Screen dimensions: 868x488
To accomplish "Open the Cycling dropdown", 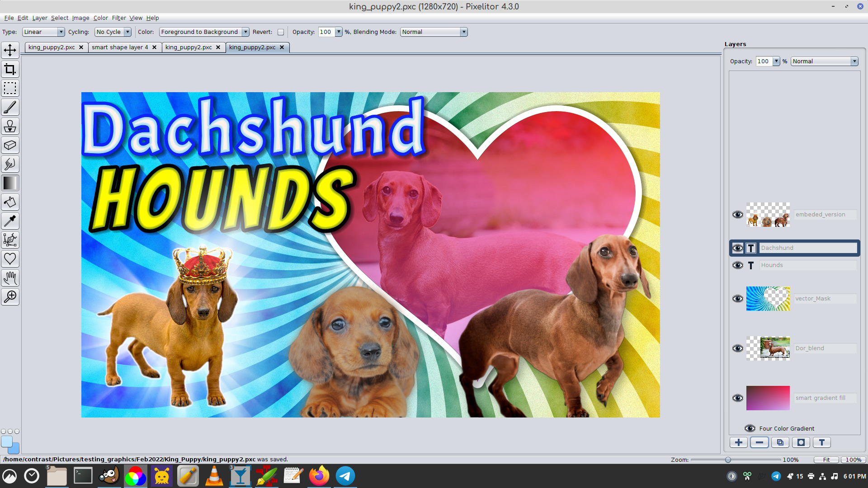I will coord(113,32).
